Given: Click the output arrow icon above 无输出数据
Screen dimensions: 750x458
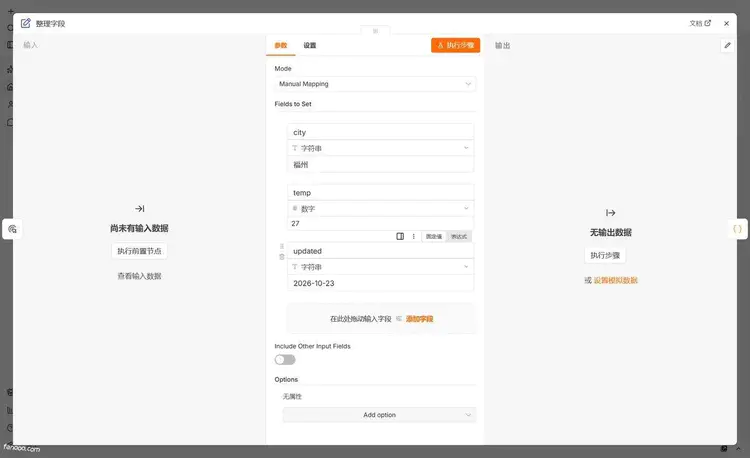Looking at the screenshot, I should coord(610,213).
